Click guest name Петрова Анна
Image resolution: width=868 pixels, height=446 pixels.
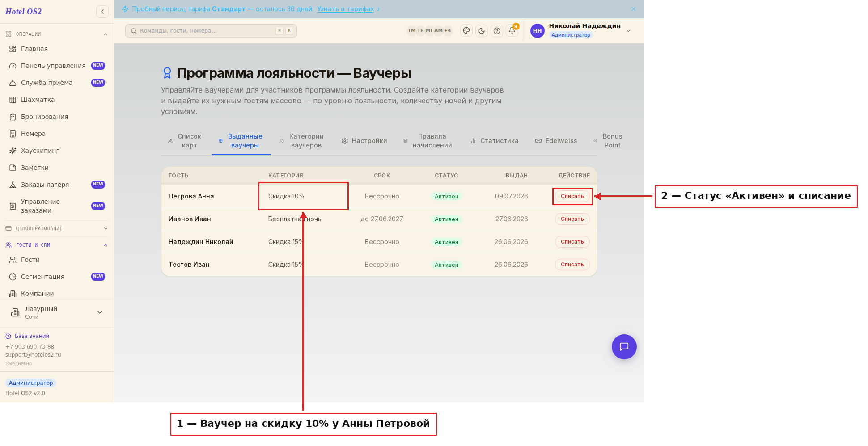click(191, 196)
